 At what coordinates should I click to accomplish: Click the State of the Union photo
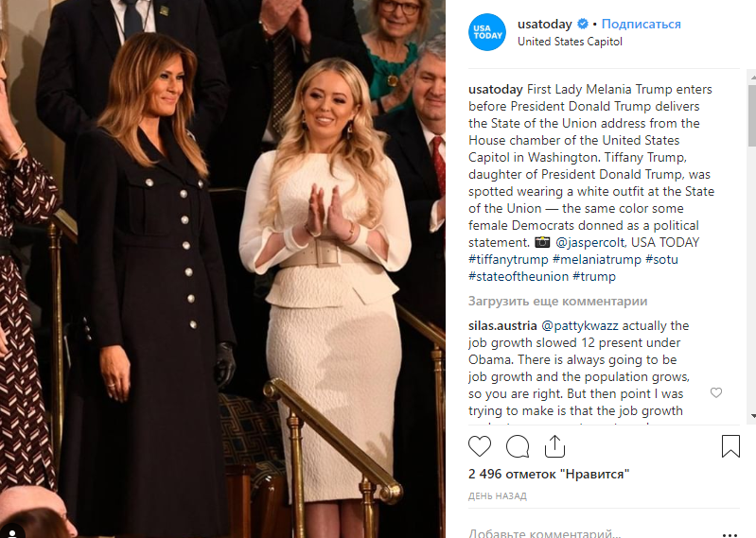[x=222, y=269]
